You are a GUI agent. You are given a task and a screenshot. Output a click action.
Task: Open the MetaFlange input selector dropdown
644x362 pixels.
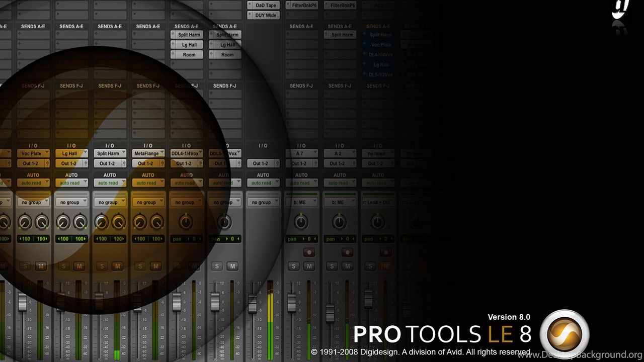click(x=148, y=153)
